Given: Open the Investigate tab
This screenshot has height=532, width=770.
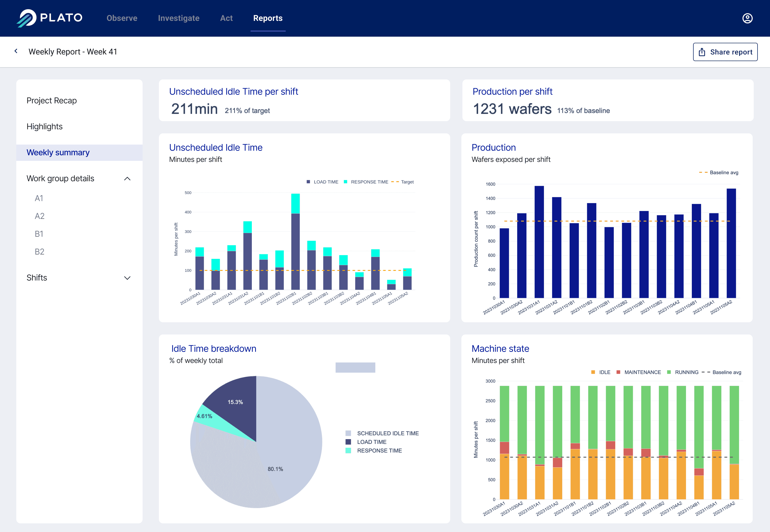Looking at the screenshot, I should coord(179,18).
